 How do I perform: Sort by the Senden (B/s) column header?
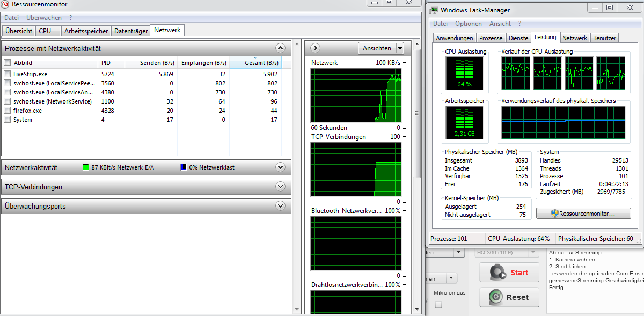coord(150,63)
